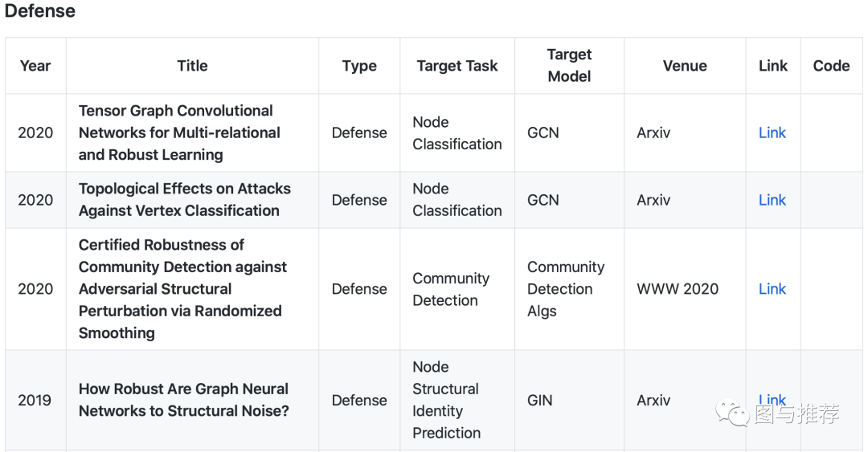Screen dimensions: 868x452
Task: Click the Venue column header
Action: pos(685,66)
